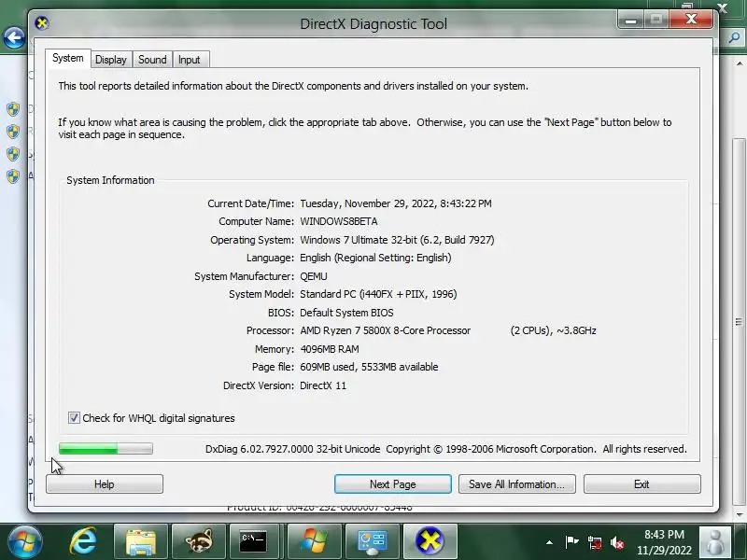Open Action Center flag tray icon

click(x=571, y=542)
